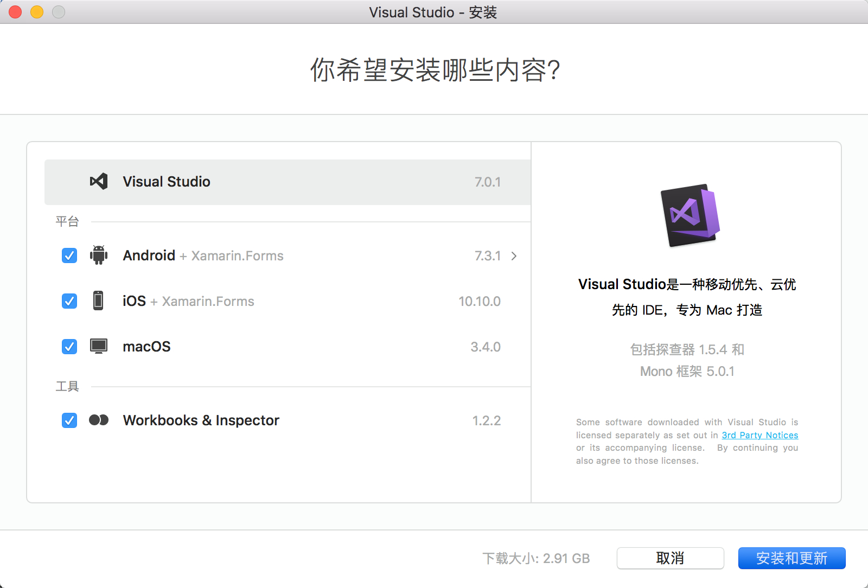Image resolution: width=868 pixels, height=588 pixels.
Task: Click the Android robot icon
Action: click(99, 255)
